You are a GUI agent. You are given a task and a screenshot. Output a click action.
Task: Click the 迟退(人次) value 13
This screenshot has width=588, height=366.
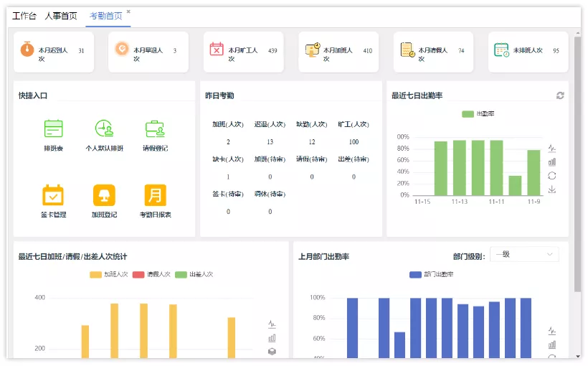pos(270,142)
